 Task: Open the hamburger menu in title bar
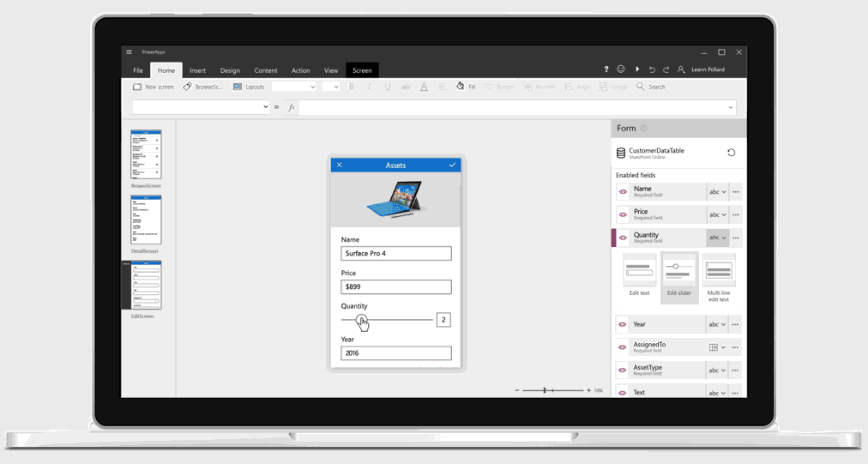[x=130, y=52]
